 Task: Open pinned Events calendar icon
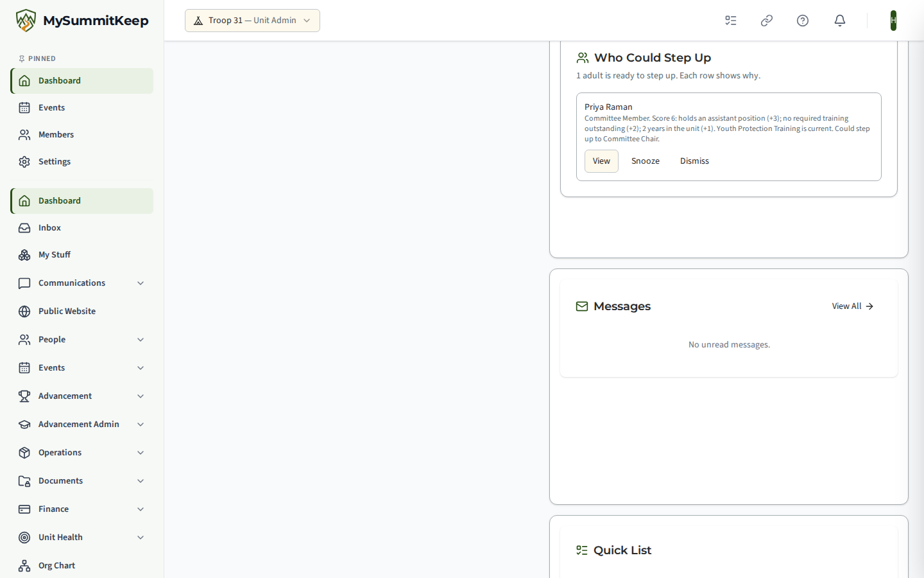24,108
